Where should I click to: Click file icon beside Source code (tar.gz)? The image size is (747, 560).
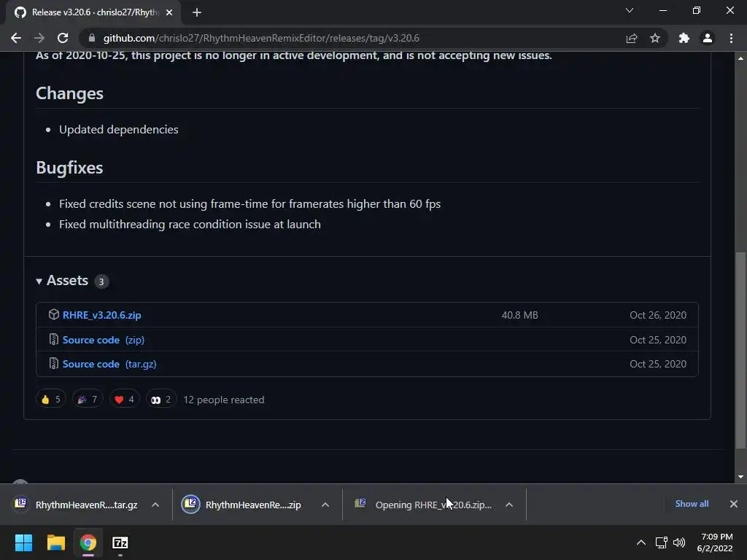point(54,363)
